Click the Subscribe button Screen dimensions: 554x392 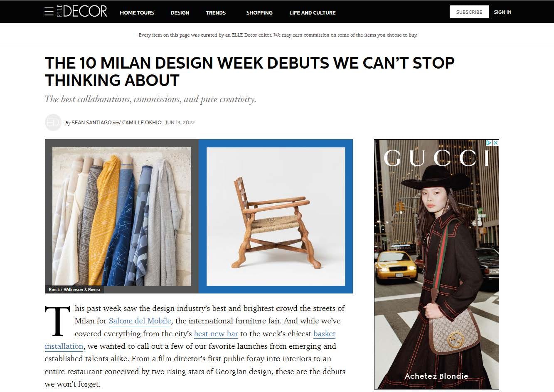[x=469, y=12]
